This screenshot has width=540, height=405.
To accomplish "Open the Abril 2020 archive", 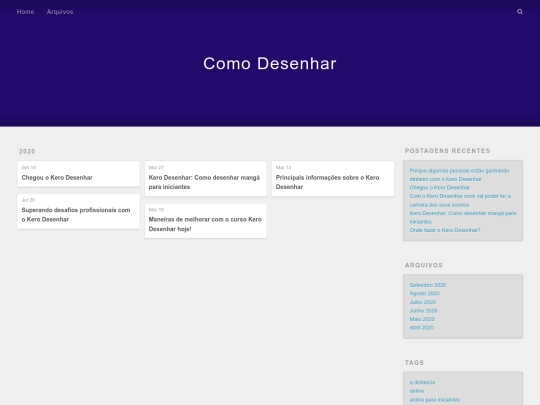I will (422, 328).
